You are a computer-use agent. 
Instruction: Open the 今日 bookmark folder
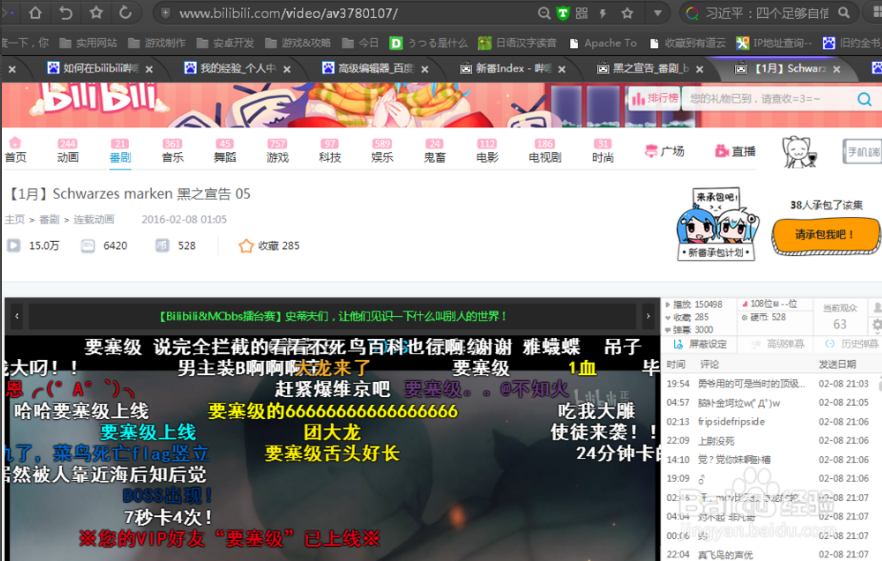coord(361,43)
